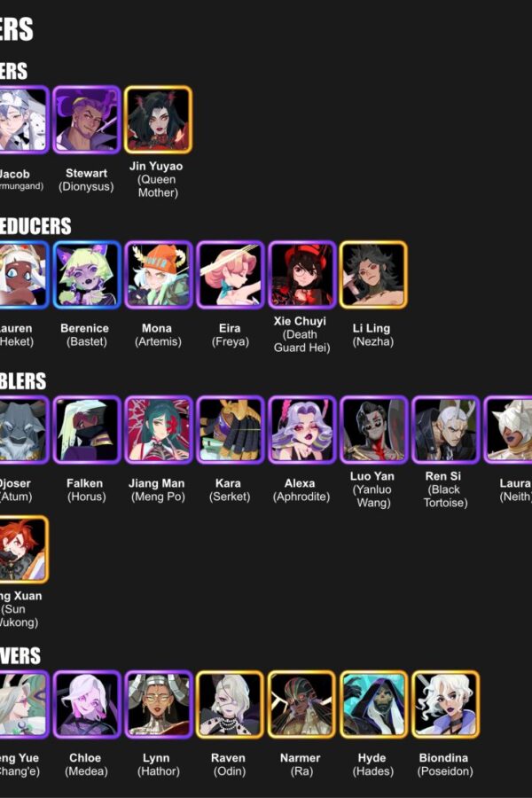Click Xie Chuyi (Death Guard Hei) portrait
The width and height of the screenshot is (532, 798).
tap(301, 275)
